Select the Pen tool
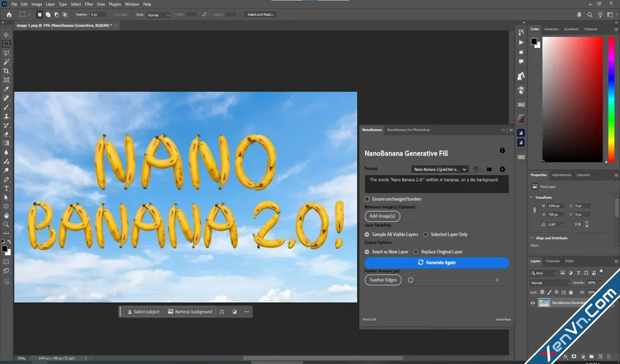 coord(6,179)
